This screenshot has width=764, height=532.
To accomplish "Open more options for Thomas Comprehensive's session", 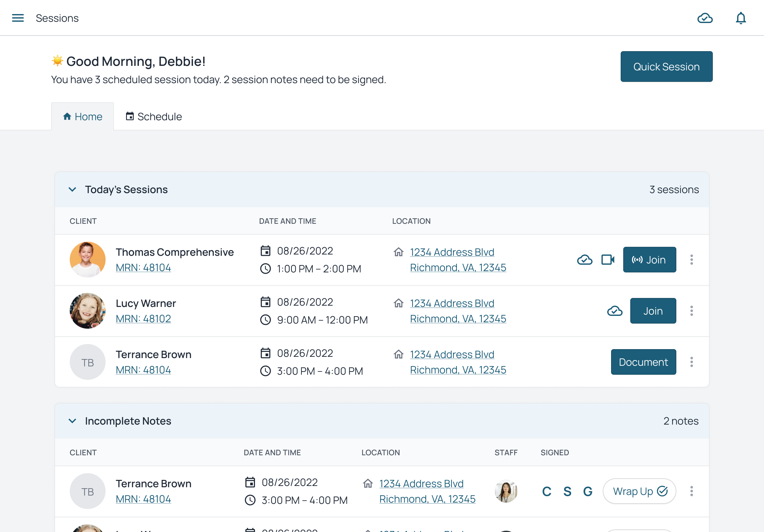I will [691, 260].
